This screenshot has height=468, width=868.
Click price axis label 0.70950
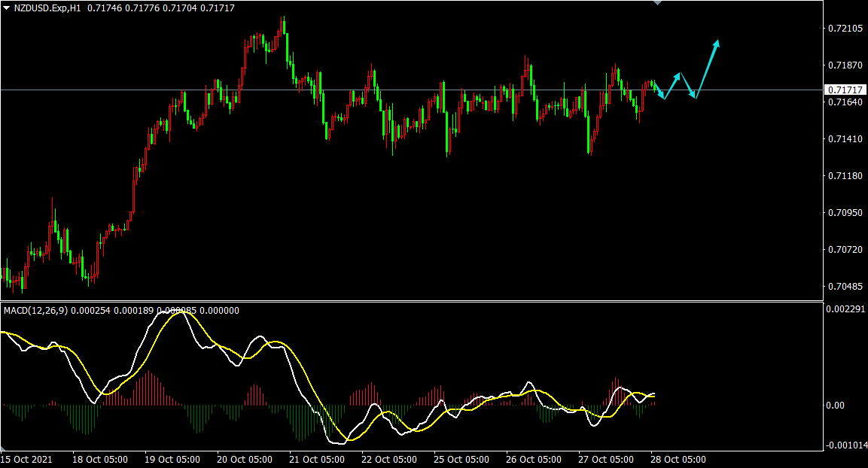[x=845, y=213]
